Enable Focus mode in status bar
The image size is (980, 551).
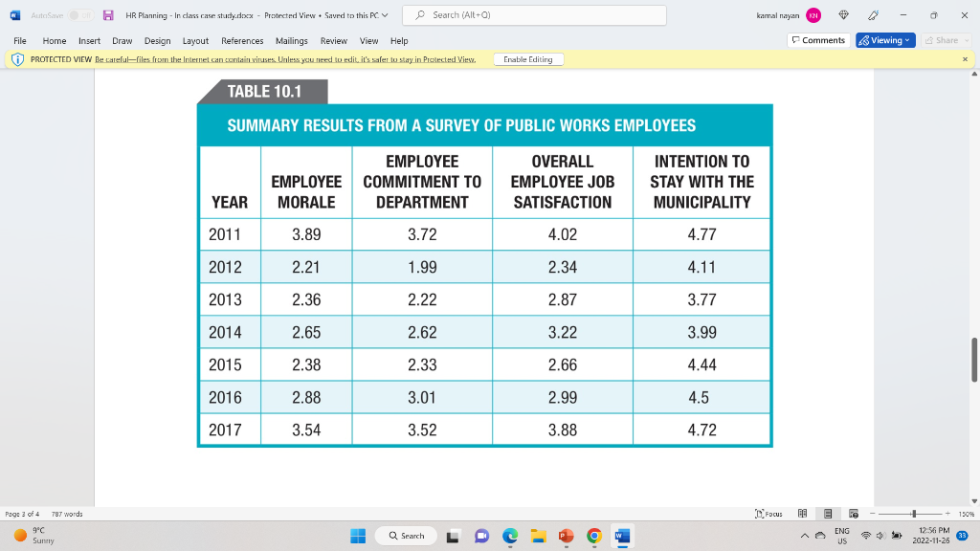(768, 514)
